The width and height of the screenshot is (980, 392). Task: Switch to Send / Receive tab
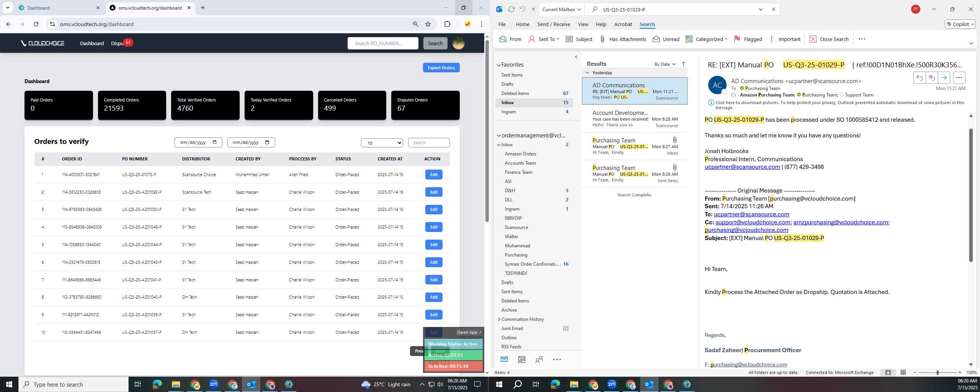click(x=554, y=24)
